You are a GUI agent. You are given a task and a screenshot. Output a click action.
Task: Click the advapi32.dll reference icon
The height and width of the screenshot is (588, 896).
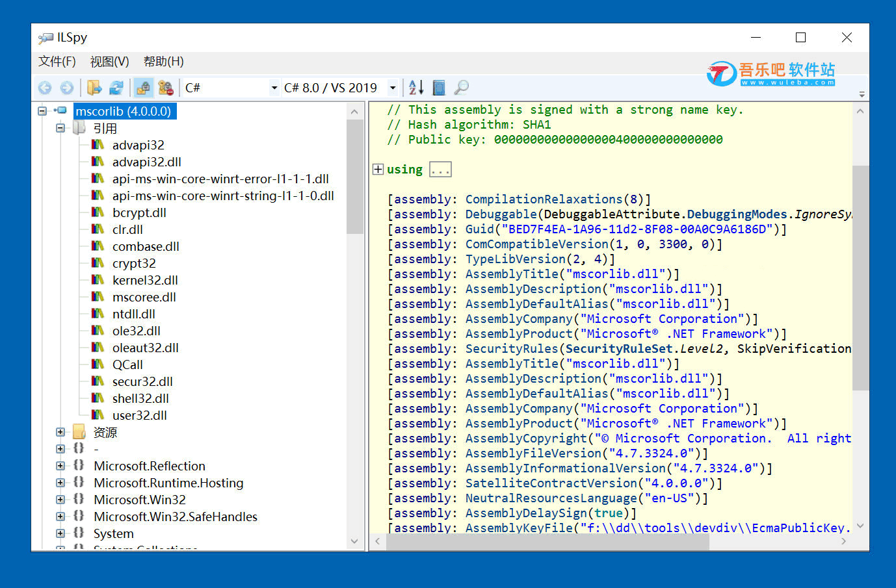pyautogui.click(x=98, y=161)
